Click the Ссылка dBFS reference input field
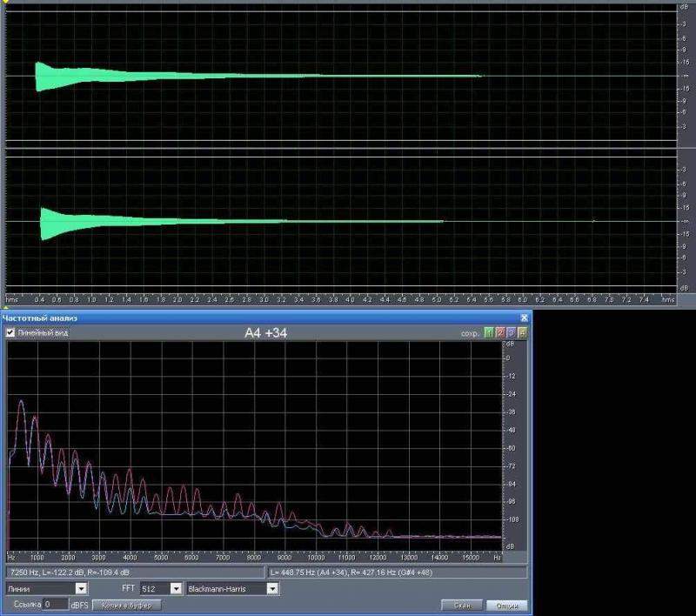 click(x=54, y=604)
